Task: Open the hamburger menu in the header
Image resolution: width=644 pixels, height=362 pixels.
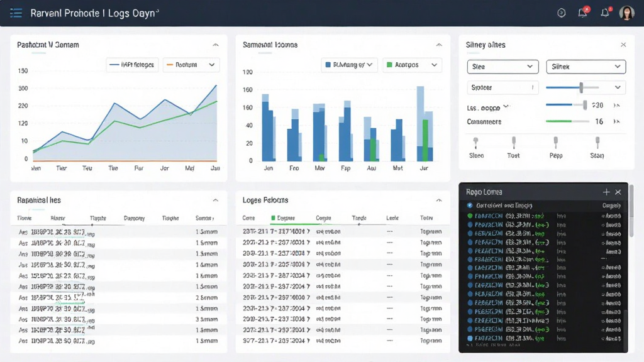Action: point(16,13)
